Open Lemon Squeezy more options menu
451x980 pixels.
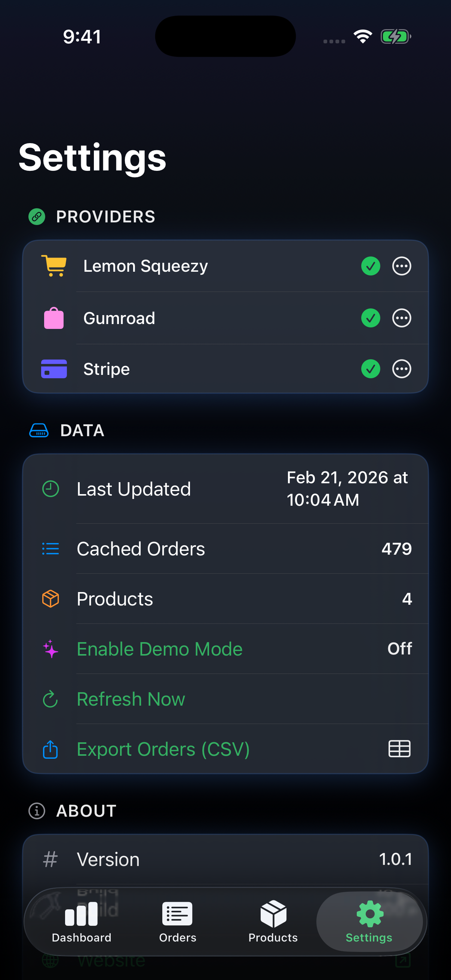pos(402,266)
